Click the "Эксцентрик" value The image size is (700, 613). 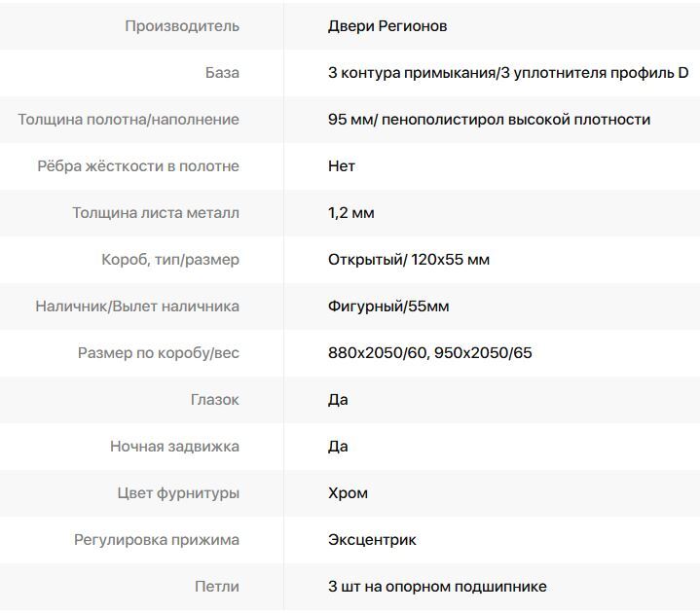(372, 540)
